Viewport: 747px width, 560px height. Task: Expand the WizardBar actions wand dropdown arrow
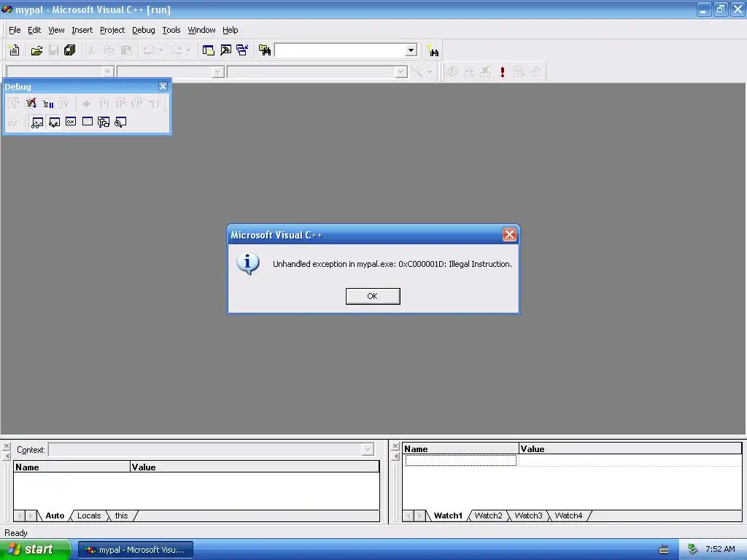click(x=430, y=72)
